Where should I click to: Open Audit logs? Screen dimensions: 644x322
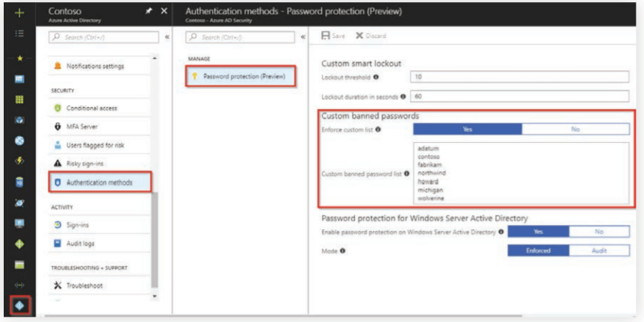[x=99, y=244]
